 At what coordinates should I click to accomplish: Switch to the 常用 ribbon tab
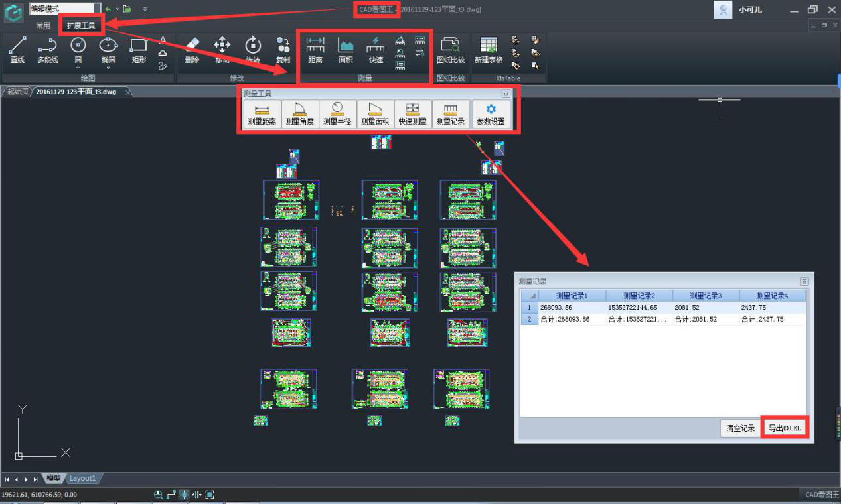43,25
